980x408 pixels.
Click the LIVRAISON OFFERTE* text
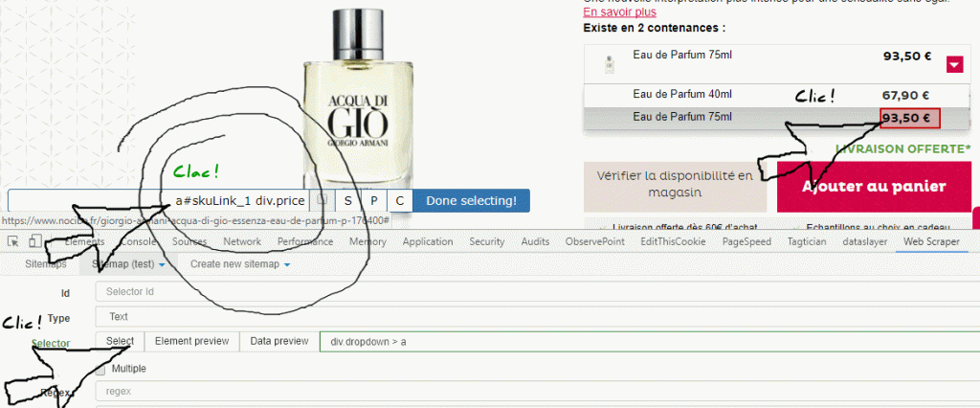click(903, 149)
